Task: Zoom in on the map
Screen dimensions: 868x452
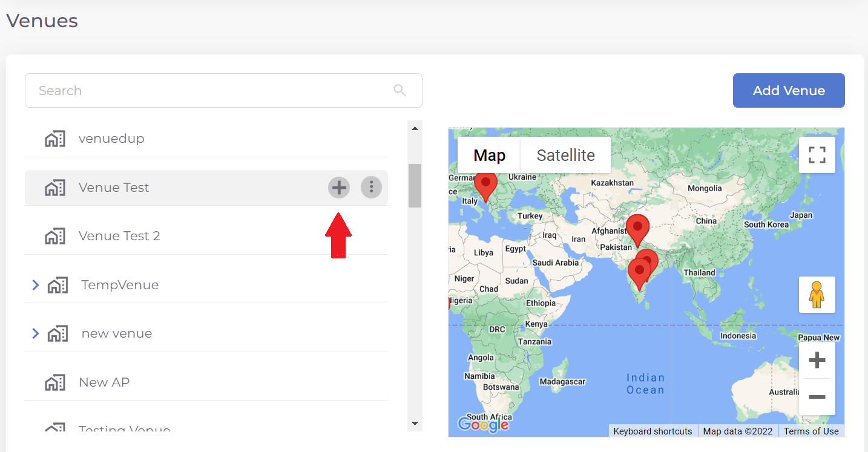Action: [x=817, y=361]
